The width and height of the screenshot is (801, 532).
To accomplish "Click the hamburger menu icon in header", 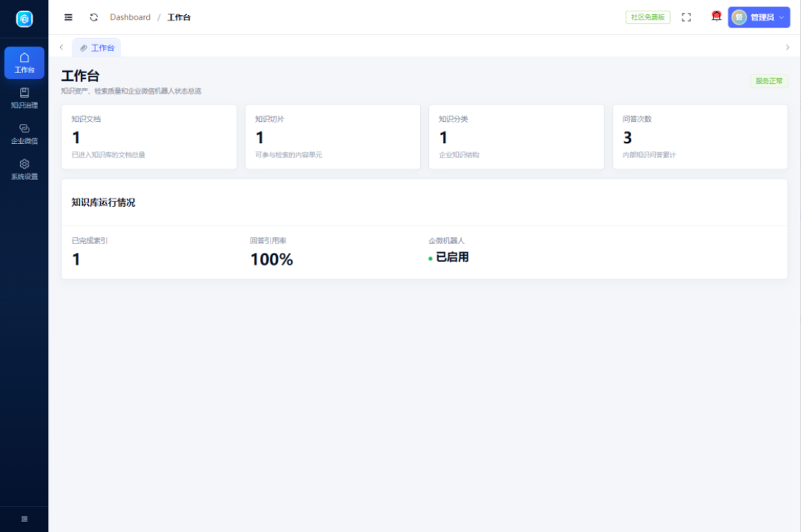I will [69, 17].
